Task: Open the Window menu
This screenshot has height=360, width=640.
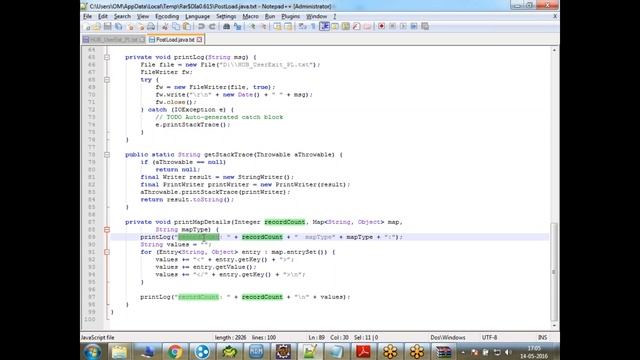Action: 316,16
